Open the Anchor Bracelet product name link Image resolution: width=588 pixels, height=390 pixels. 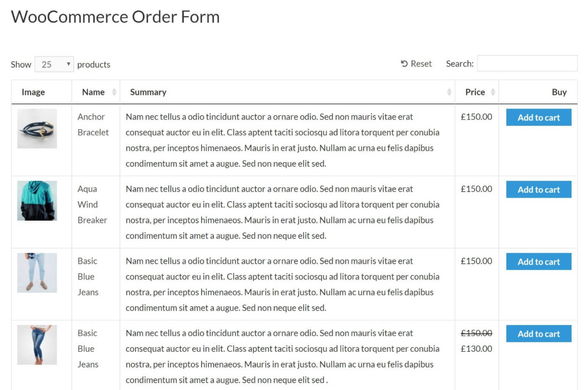[92, 124]
